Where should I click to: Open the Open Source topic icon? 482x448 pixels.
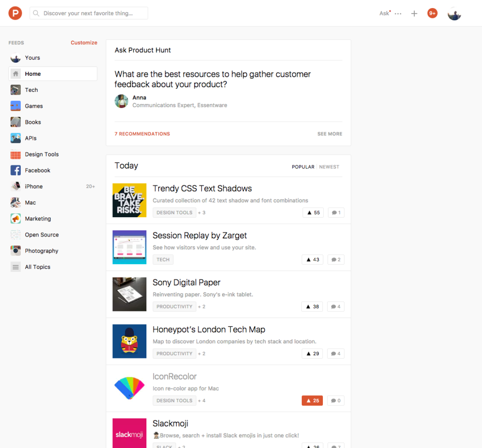click(x=16, y=235)
